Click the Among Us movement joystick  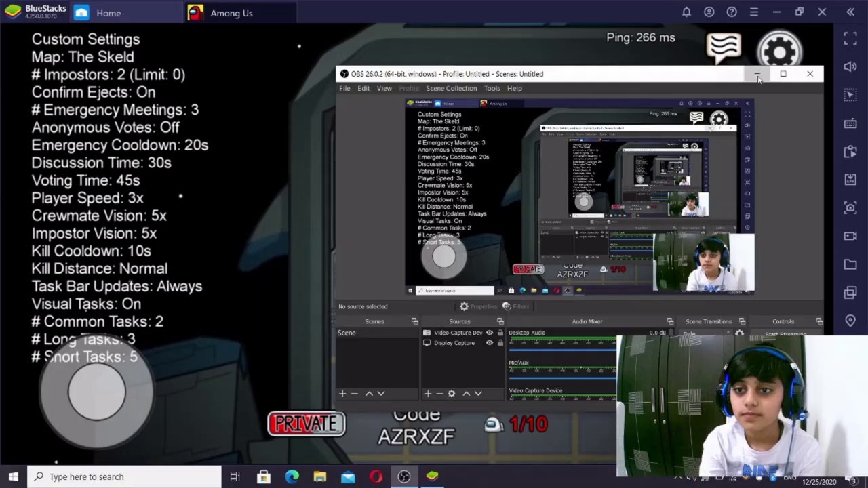point(96,392)
